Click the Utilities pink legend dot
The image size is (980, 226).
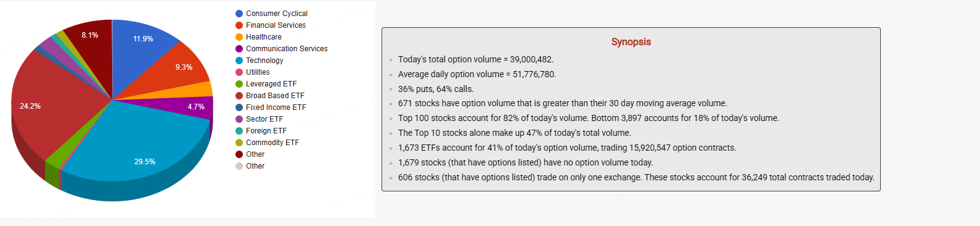239,72
